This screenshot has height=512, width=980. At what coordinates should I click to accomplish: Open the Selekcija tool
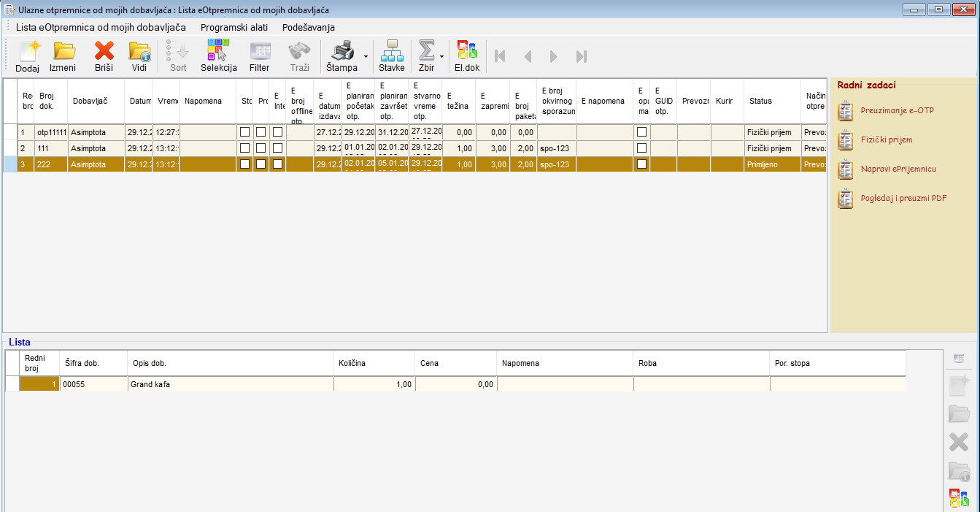[218, 56]
